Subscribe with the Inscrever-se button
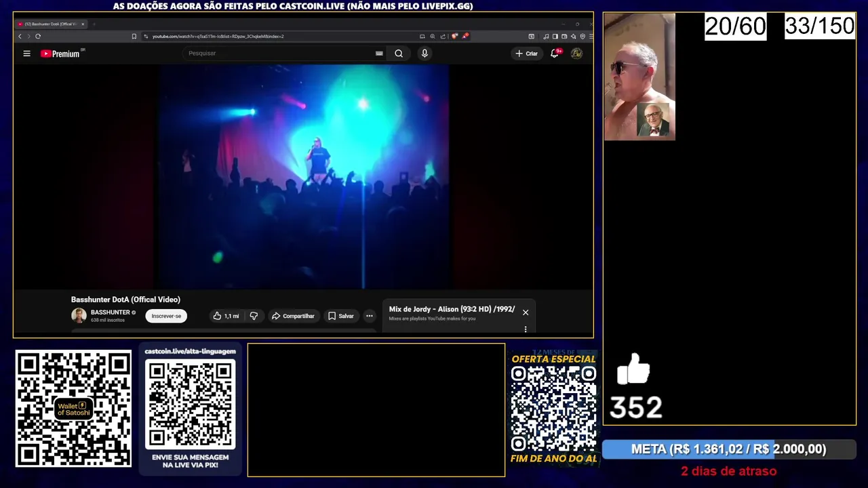The height and width of the screenshot is (488, 868). 166,316
